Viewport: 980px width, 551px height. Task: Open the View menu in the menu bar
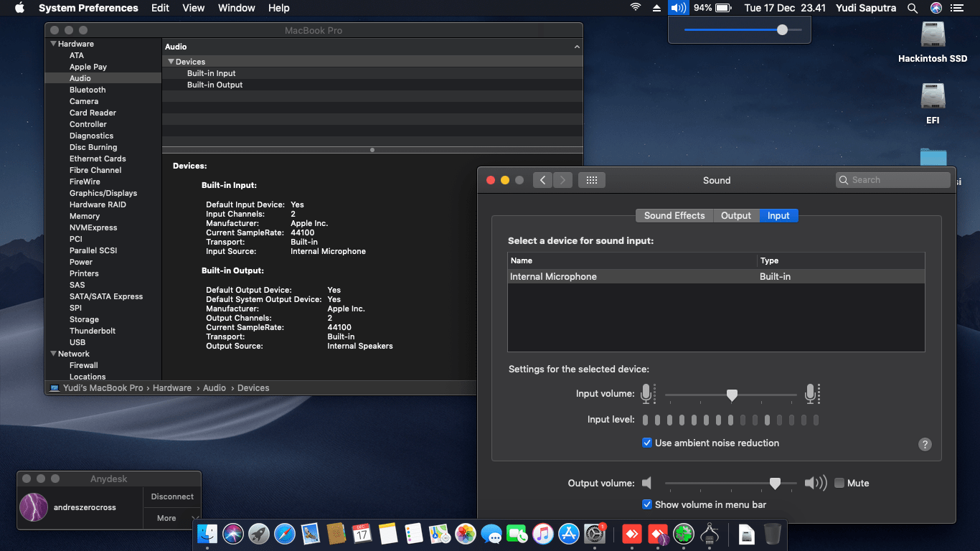(x=193, y=8)
